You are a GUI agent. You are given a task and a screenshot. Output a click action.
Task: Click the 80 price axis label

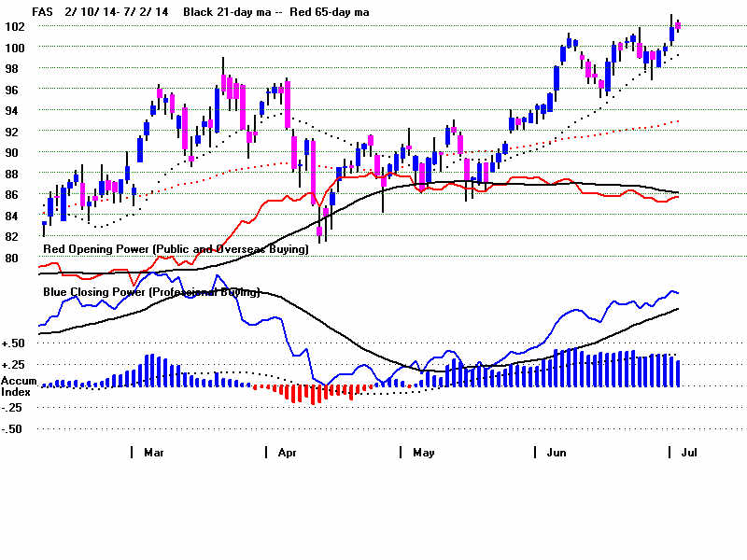[11, 259]
